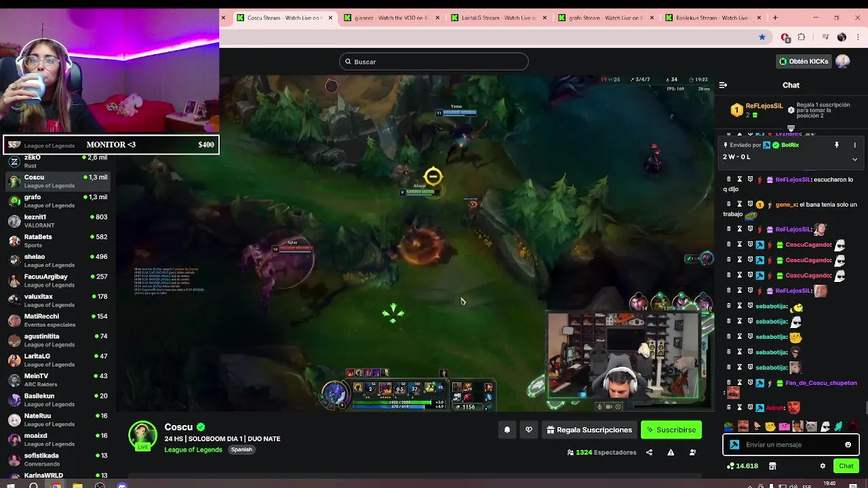Unpin the BotRix pinned message

pos(837,145)
